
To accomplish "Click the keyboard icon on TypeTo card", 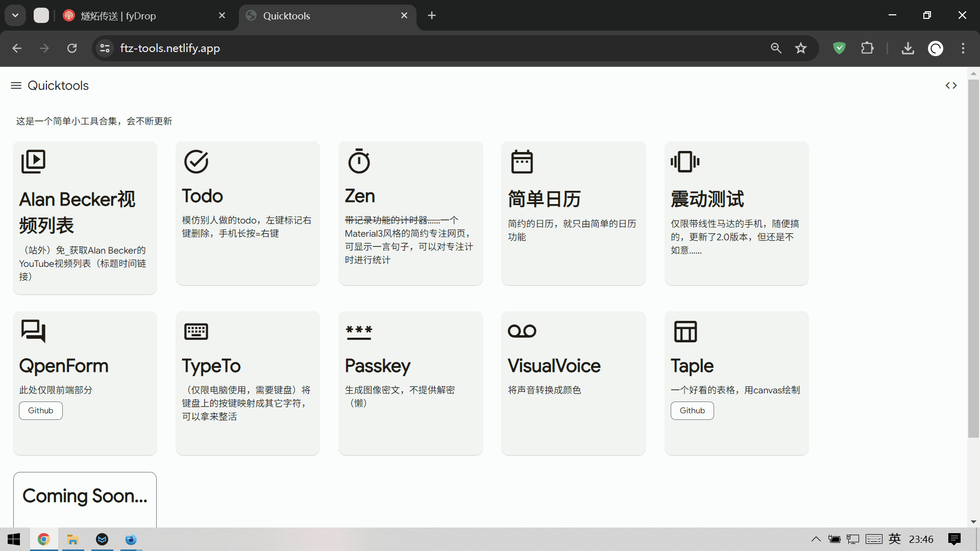I will (x=196, y=332).
